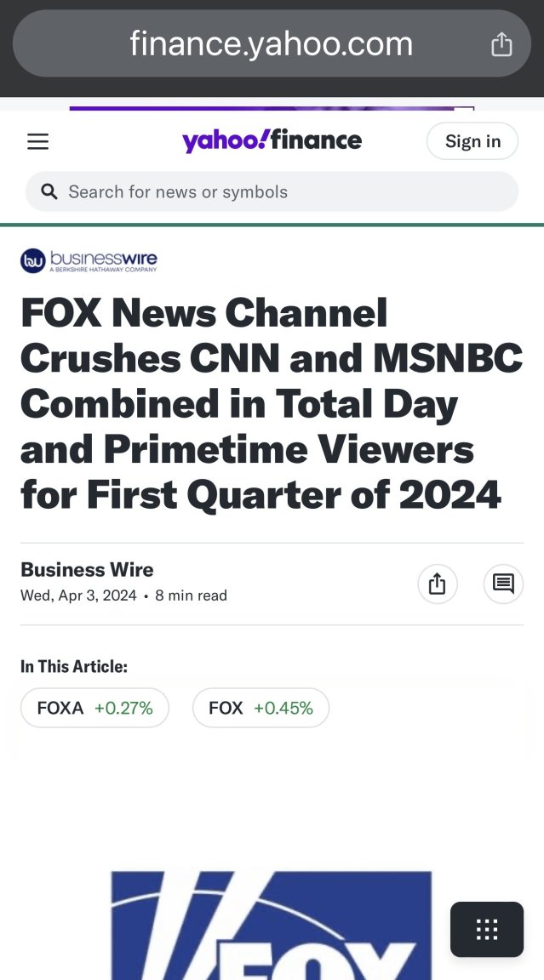Tap the floating grid apps button
Viewport: 544px width, 980px height.
point(486,929)
